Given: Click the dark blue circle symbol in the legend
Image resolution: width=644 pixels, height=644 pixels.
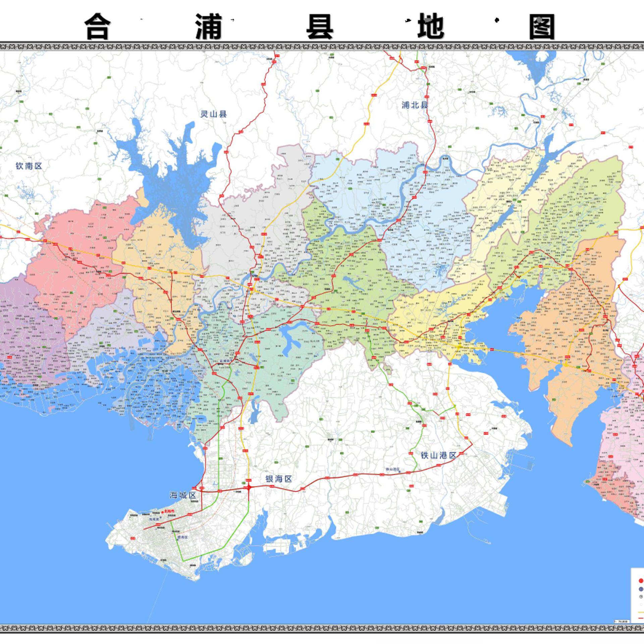Looking at the screenshot, I should pos(641,589).
